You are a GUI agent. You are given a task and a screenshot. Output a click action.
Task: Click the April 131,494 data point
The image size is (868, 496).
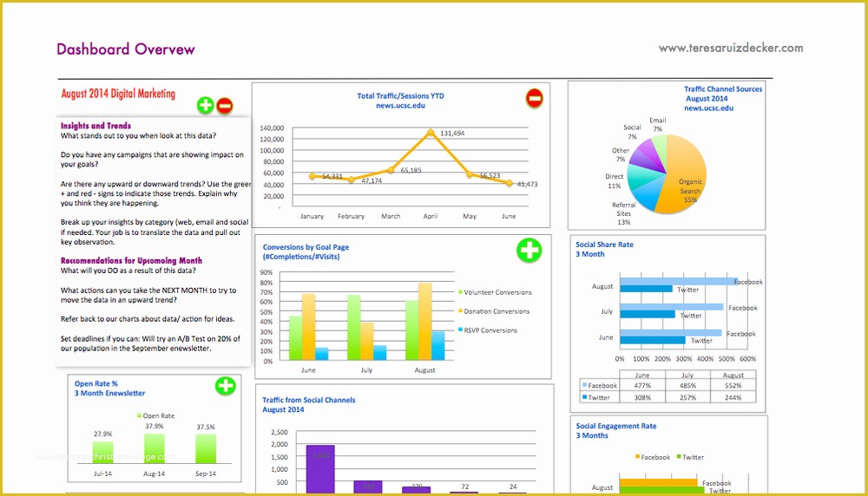click(x=431, y=132)
